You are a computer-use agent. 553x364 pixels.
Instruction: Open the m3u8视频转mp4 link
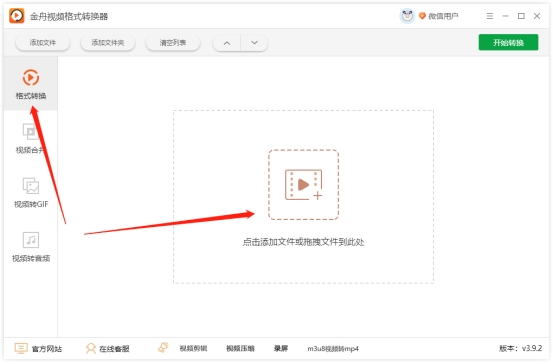pos(333,349)
